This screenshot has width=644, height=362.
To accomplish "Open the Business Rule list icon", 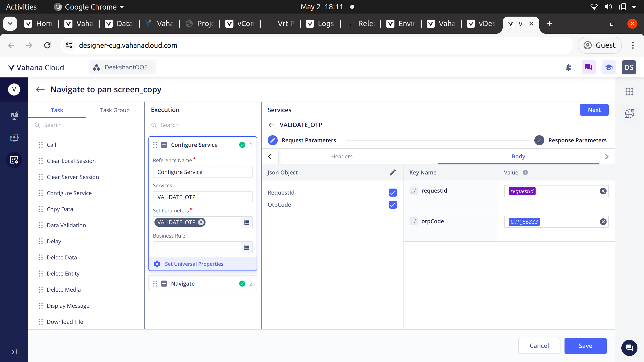I will point(247,248).
